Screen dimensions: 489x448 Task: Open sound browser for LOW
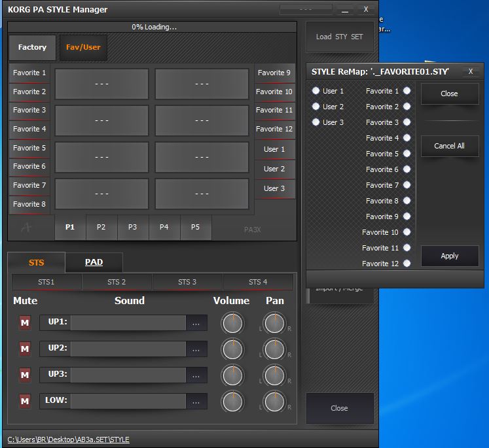(x=196, y=402)
